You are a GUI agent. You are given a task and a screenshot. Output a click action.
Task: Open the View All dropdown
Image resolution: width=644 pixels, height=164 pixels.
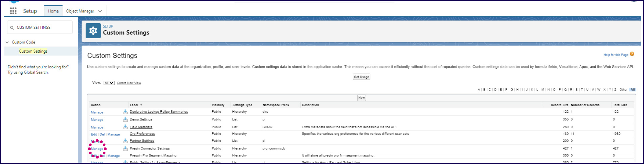pos(109,83)
